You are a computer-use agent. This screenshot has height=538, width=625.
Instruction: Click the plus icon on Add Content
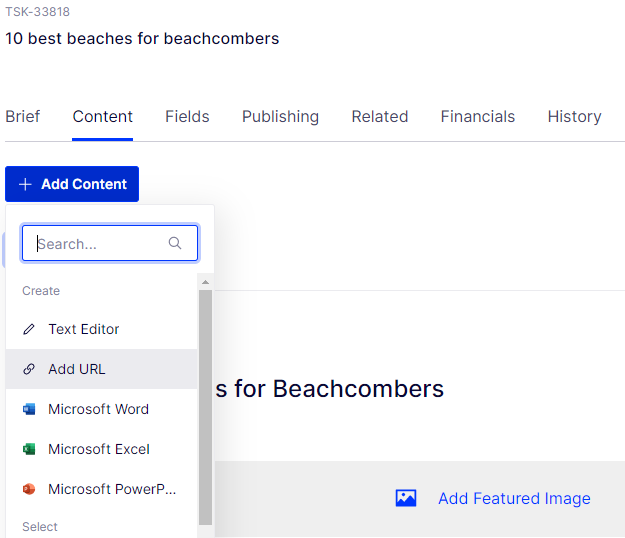(x=25, y=184)
